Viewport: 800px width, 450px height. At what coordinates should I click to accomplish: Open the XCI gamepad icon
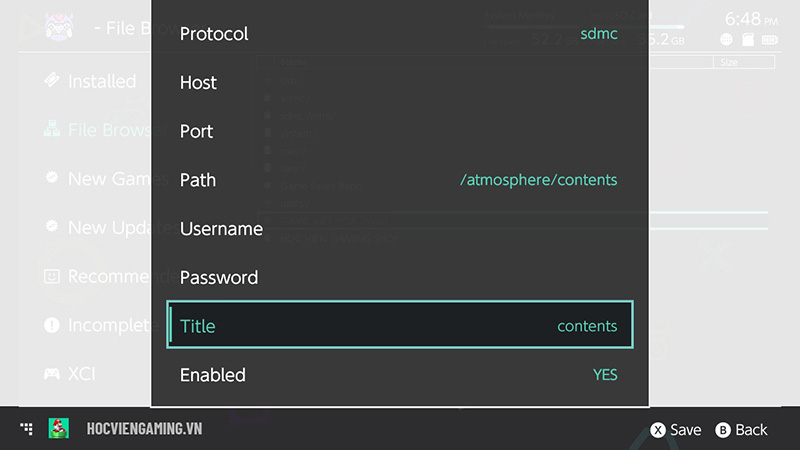pyautogui.click(x=52, y=374)
